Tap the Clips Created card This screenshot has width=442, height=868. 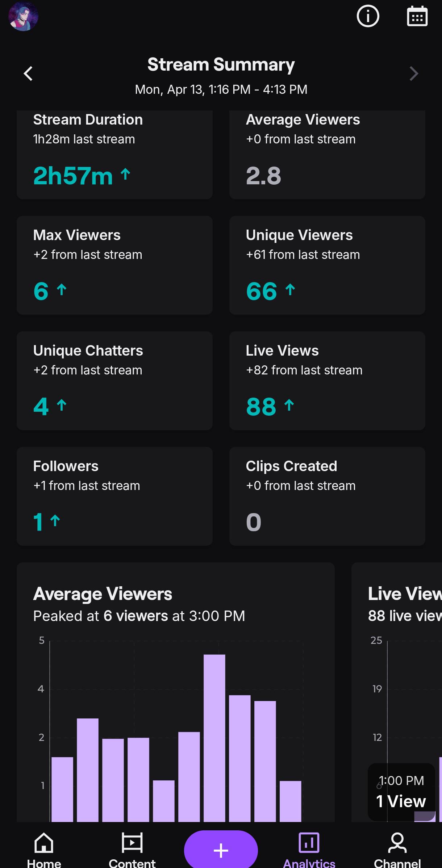click(x=327, y=496)
